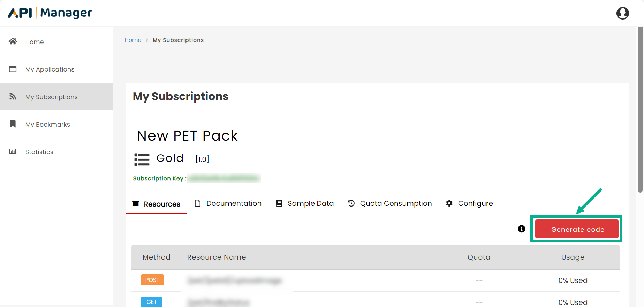Click the API Manager logo

50,13
